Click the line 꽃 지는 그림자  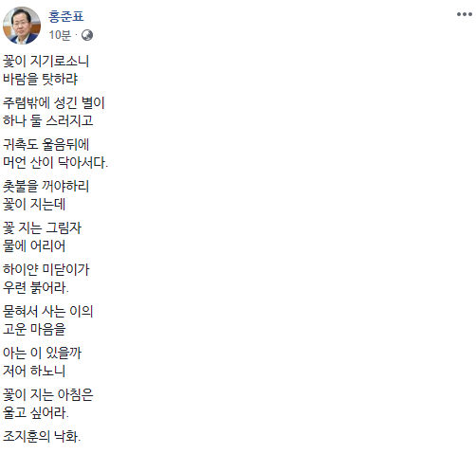(x=42, y=227)
